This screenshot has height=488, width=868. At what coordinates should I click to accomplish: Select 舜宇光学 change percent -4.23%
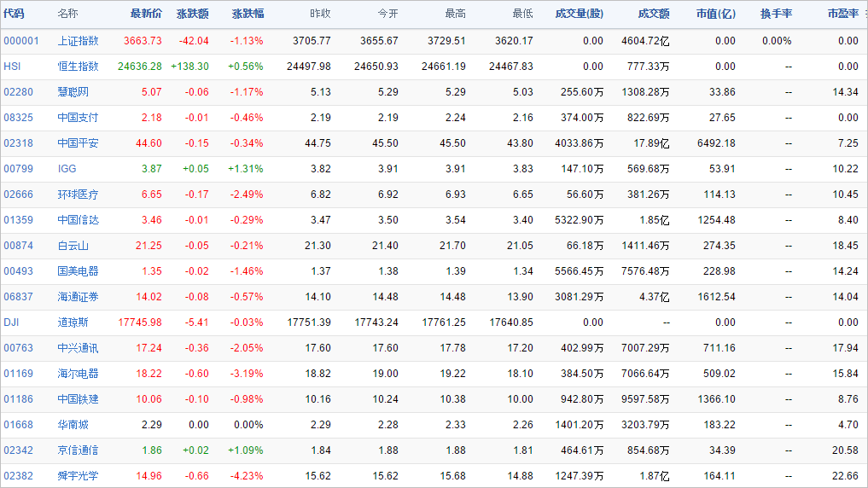[247, 476]
